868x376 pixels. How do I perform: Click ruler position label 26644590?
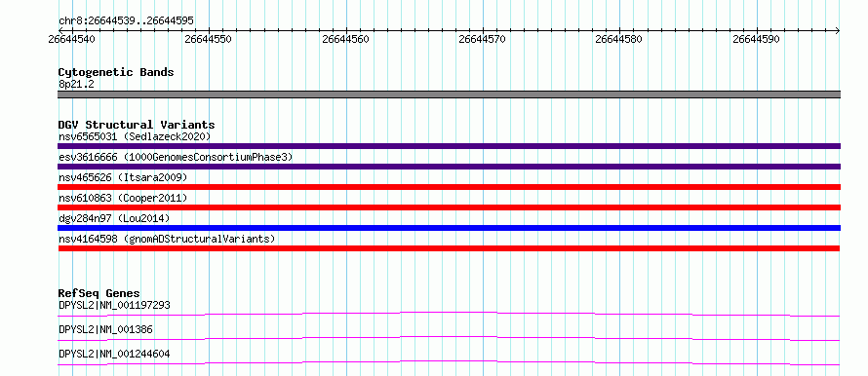click(x=756, y=39)
